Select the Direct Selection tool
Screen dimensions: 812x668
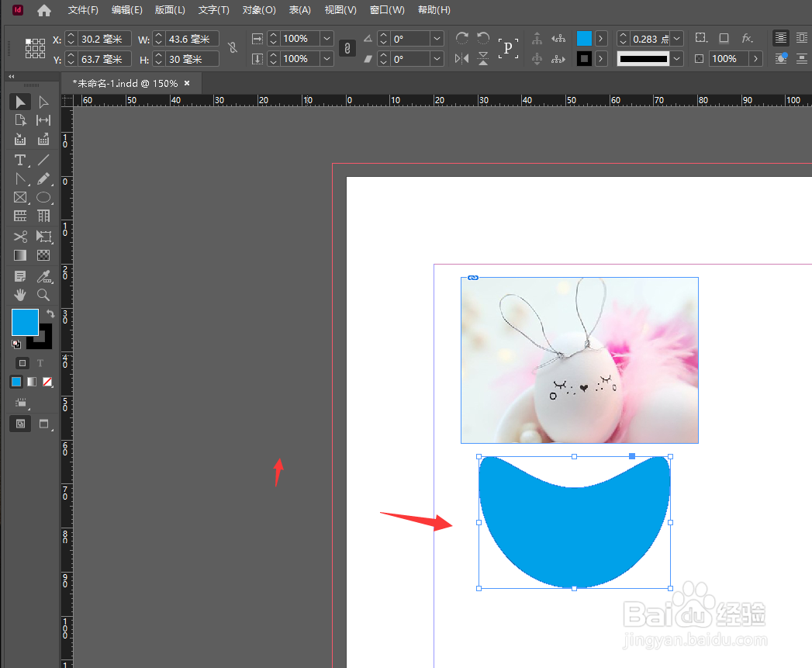pyautogui.click(x=43, y=102)
